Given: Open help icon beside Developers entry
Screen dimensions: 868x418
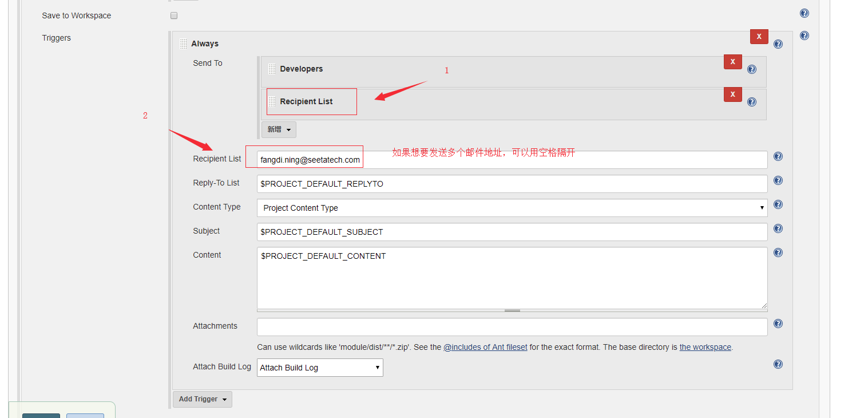Looking at the screenshot, I should point(752,69).
